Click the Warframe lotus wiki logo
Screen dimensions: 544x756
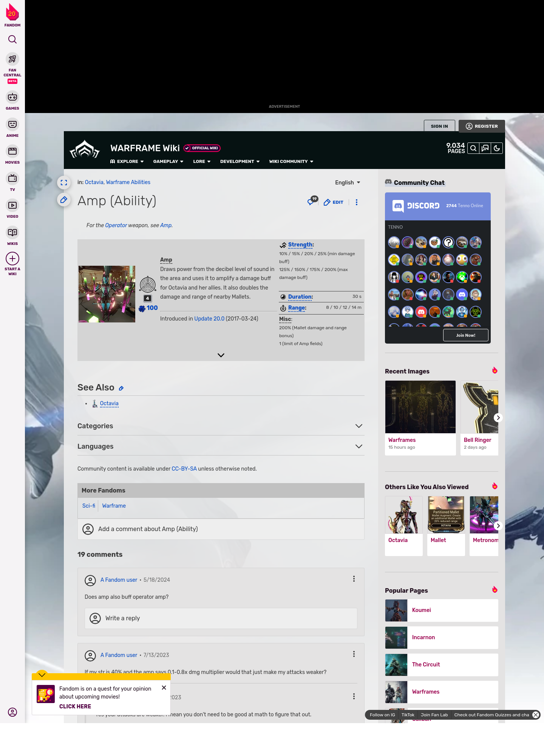point(85,149)
